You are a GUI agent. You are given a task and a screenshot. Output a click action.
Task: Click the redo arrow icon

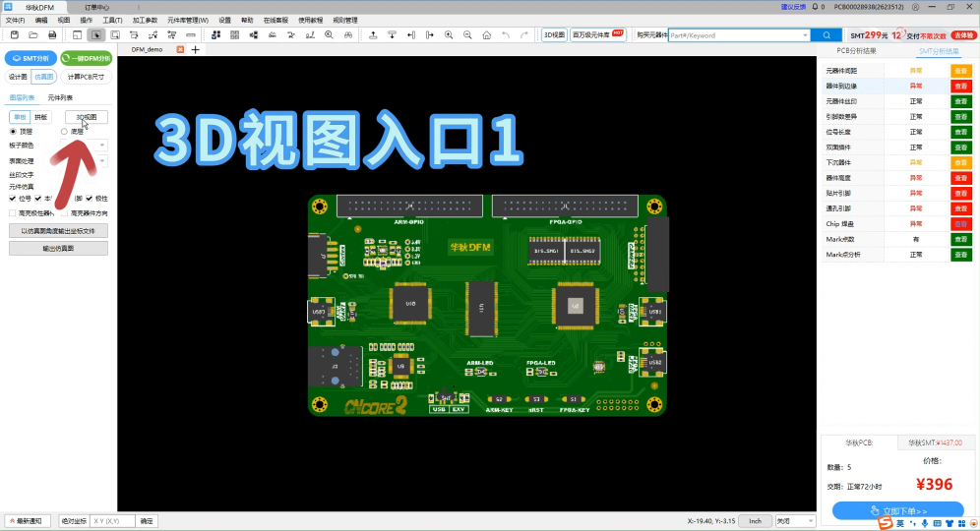[x=524, y=35]
